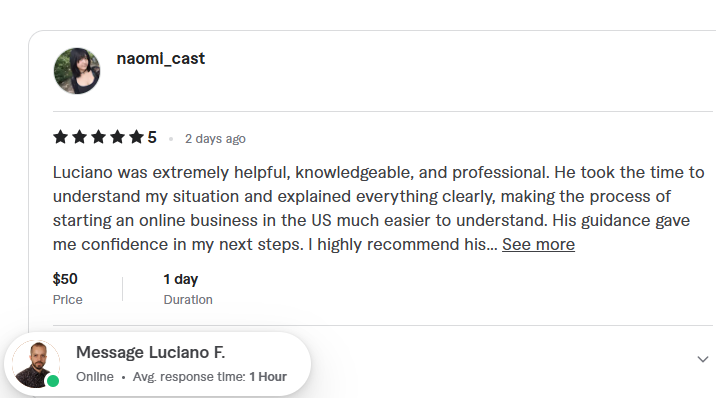The width and height of the screenshot is (716, 398).
Task: Click the second star in the rating
Action: click(79, 137)
